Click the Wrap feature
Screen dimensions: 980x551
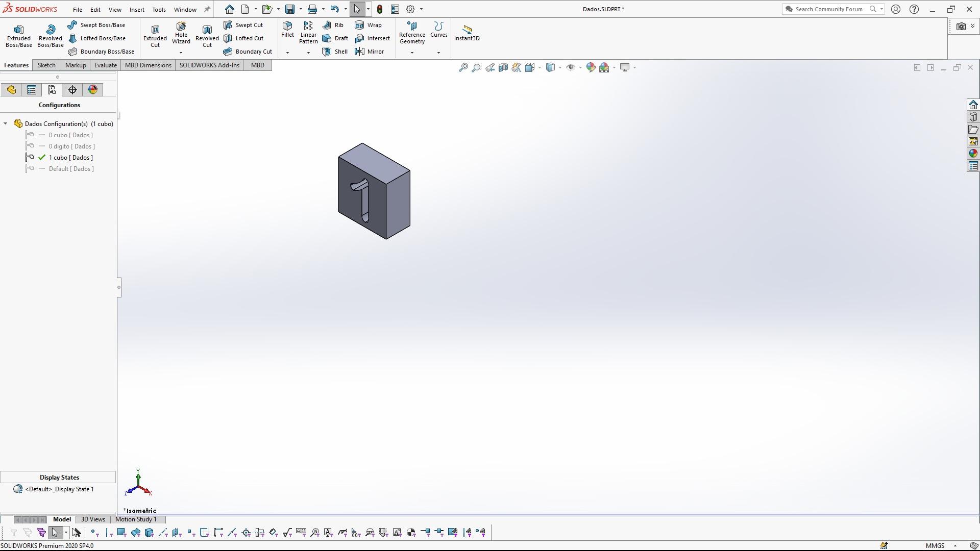pyautogui.click(x=368, y=25)
